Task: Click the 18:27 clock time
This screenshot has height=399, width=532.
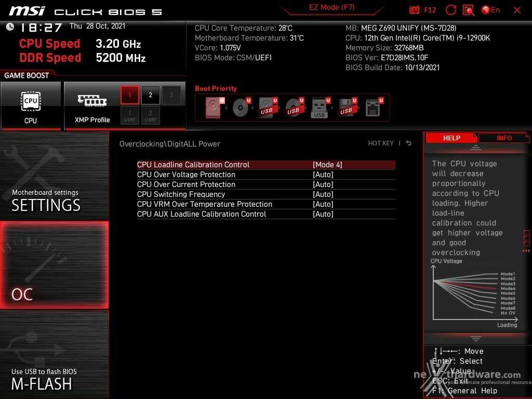Action: 41,28
